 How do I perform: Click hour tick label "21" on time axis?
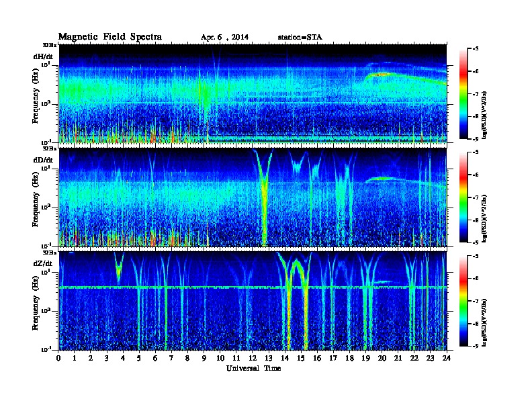click(398, 358)
